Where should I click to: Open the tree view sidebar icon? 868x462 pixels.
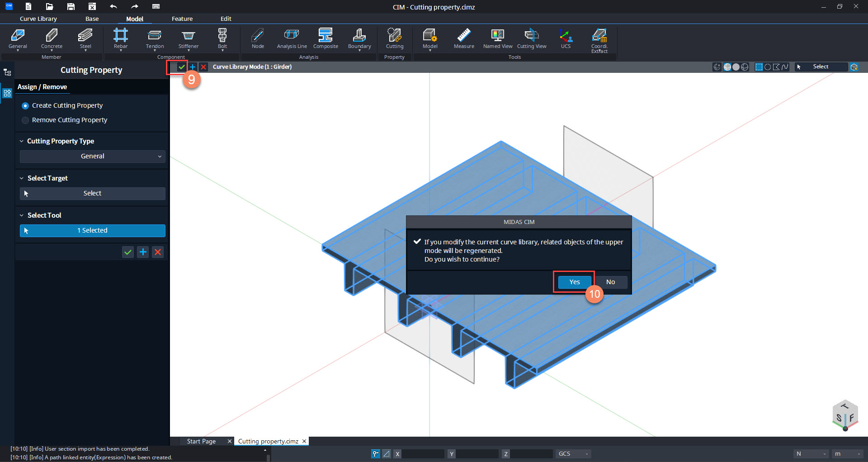pyautogui.click(x=7, y=72)
